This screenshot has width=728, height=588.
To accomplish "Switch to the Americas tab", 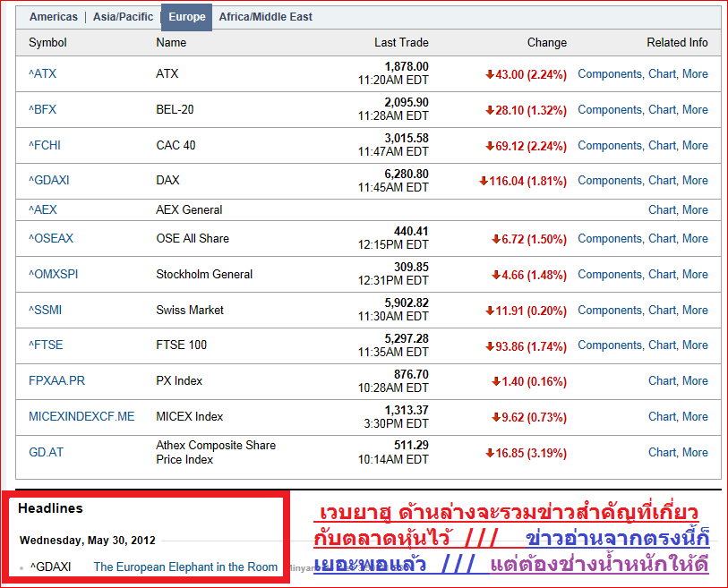I will click(x=54, y=17).
